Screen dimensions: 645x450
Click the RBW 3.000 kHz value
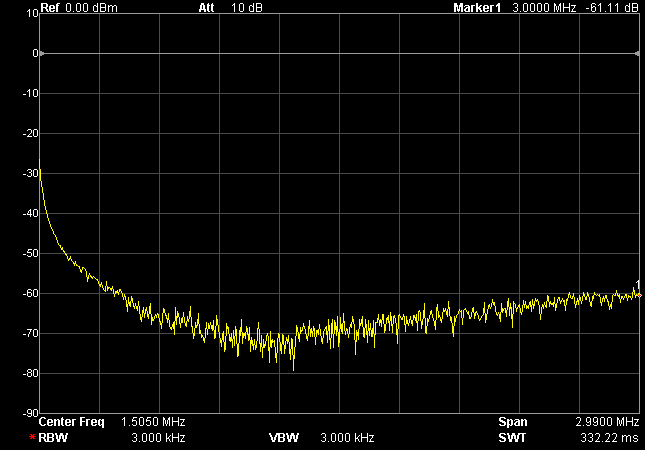[158, 438]
